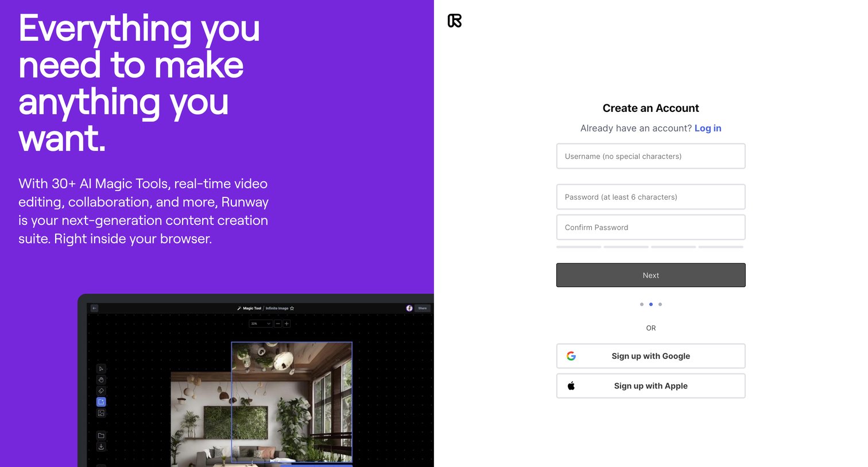Jump to the third signup step dot
Screen dimensions: 868x467
(x=660, y=305)
